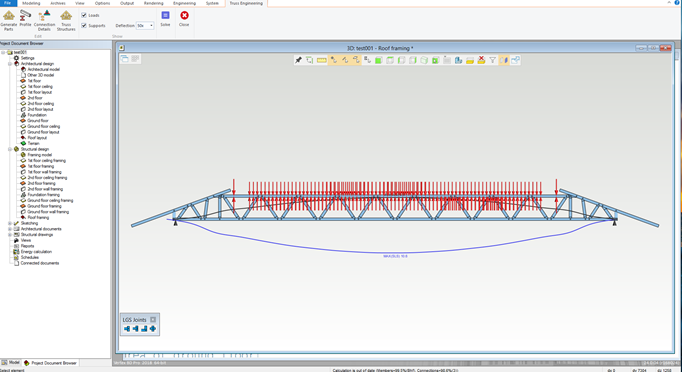Expand the Architectural documents node

click(10, 229)
